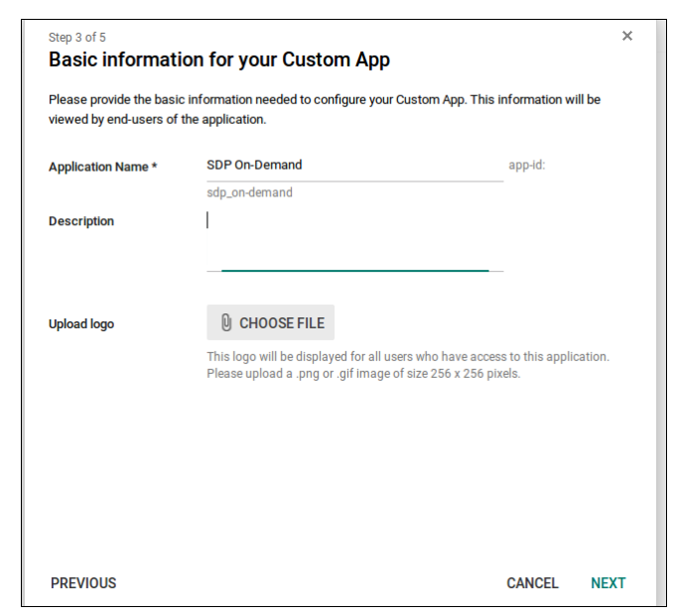Click the logo display help text
The height and width of the screenshot is (616, 674).
coord(408,365)
